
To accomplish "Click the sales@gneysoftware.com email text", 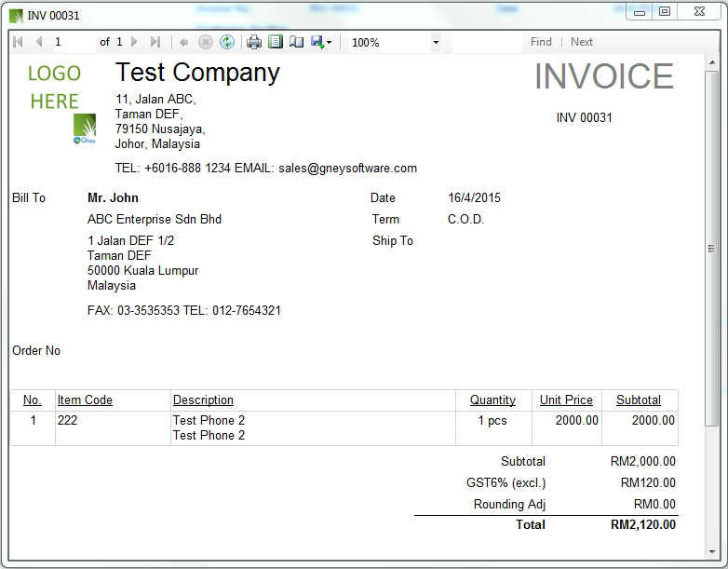I will 348,169.
